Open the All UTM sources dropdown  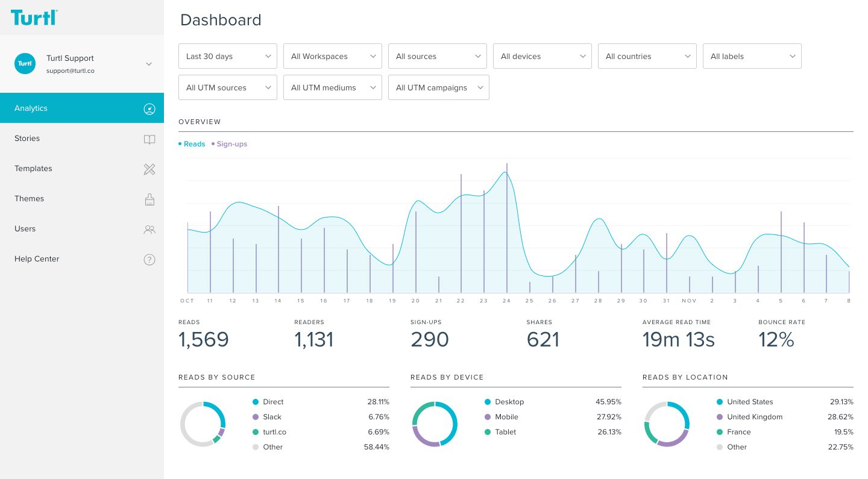(228, 87)
